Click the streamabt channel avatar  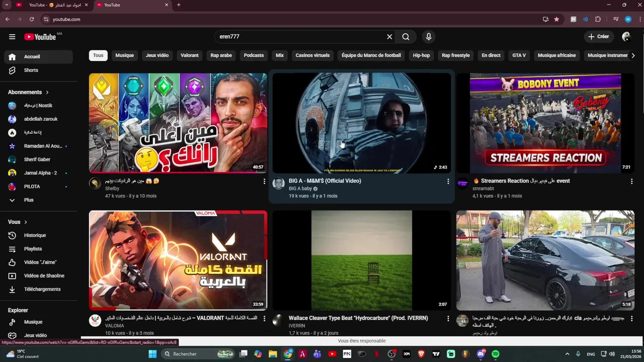click(x=462, y=184)
